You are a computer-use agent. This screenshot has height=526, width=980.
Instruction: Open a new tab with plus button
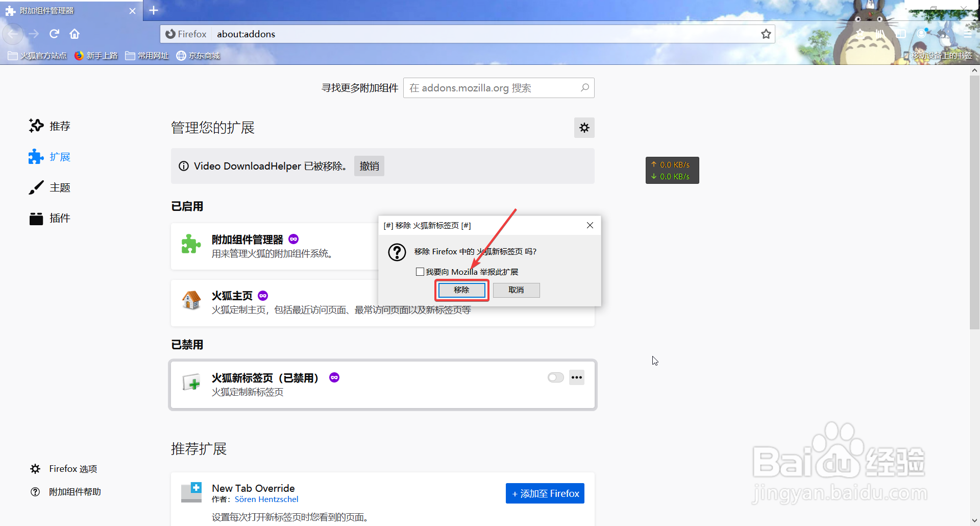click(x=154, y=10)
